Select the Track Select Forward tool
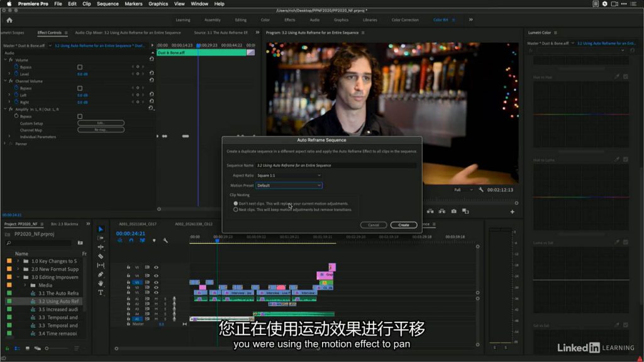644x362 pixels. tap(101, 238)
